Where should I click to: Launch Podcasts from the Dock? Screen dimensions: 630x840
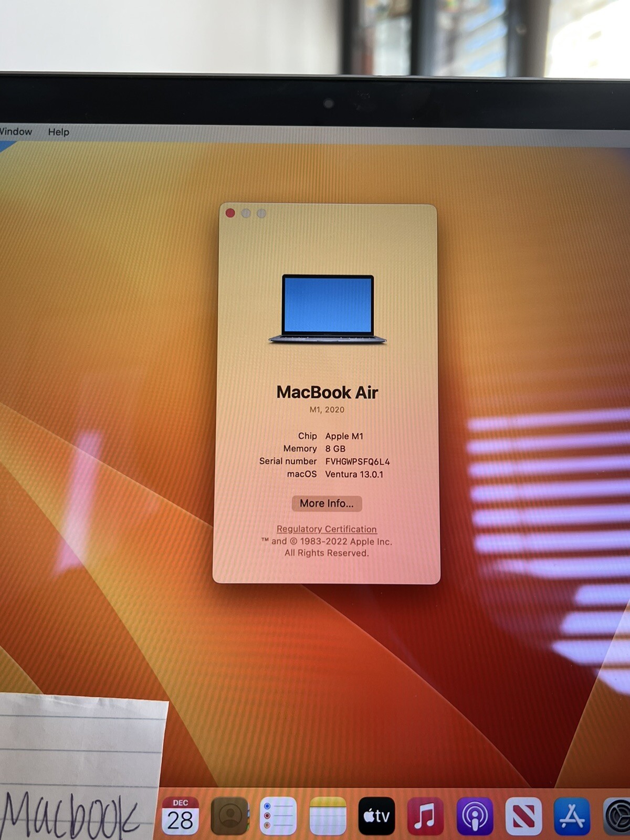pyautogui.click(x=475, y=816)
